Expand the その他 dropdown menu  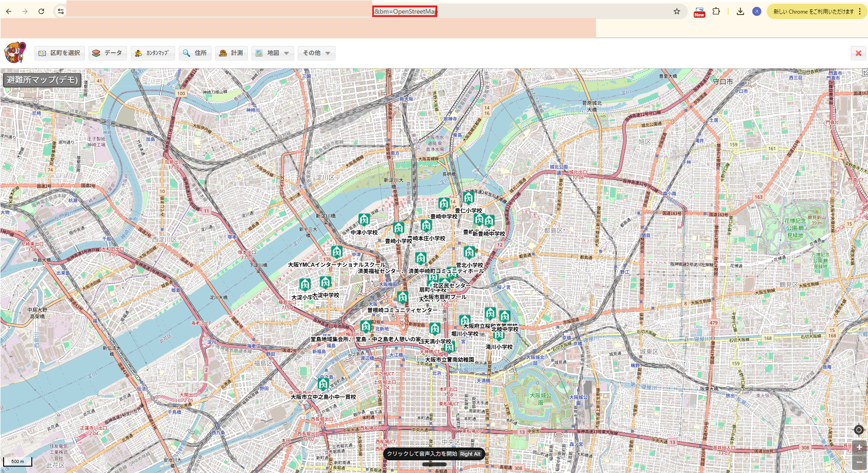tap(316, 53)
